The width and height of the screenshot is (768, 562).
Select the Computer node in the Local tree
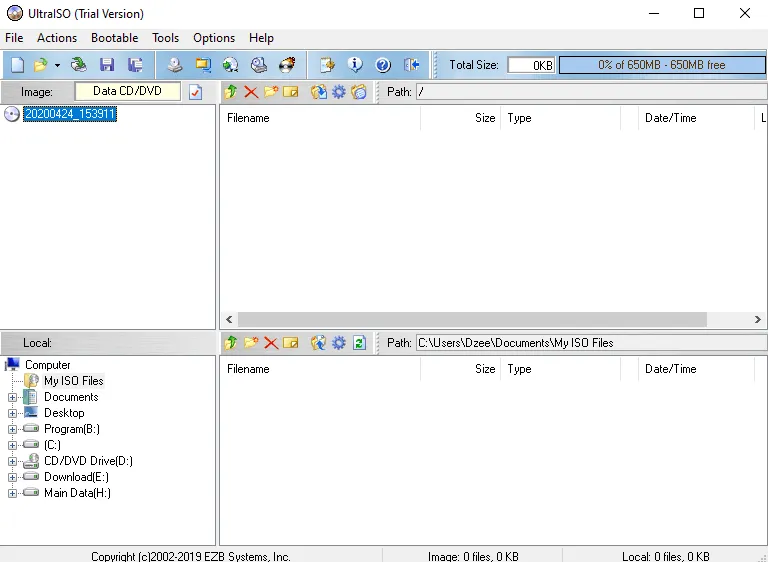48,365
